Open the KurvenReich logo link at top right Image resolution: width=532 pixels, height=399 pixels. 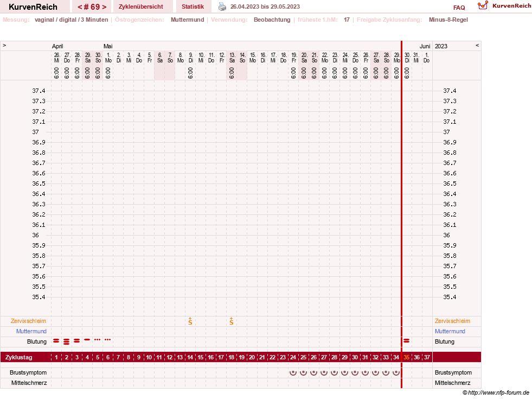(x=504, y=6)
